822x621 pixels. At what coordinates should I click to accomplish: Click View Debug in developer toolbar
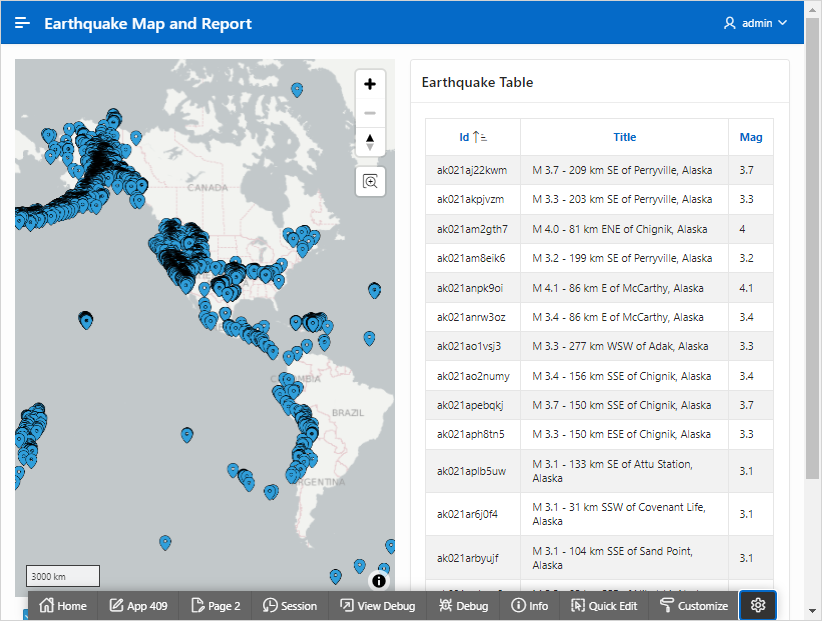377,605
